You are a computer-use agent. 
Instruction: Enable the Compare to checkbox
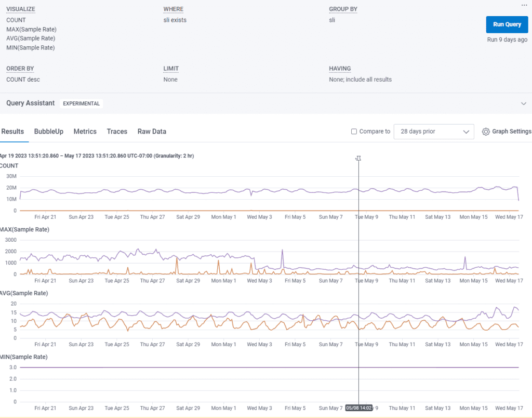coord(354,132)
